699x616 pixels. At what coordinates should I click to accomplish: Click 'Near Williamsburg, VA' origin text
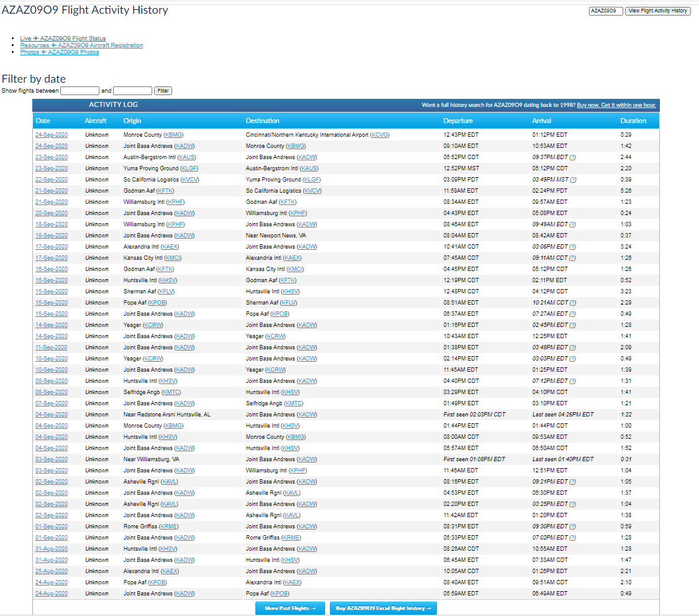click(x=151, y=459)
